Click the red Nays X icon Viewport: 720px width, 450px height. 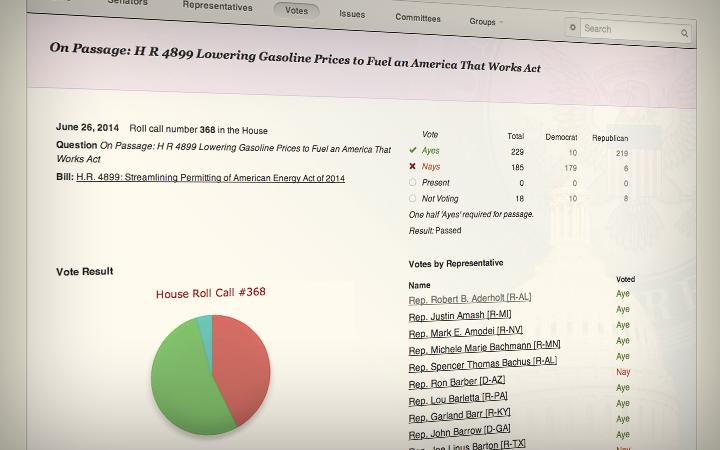point(413,167)
